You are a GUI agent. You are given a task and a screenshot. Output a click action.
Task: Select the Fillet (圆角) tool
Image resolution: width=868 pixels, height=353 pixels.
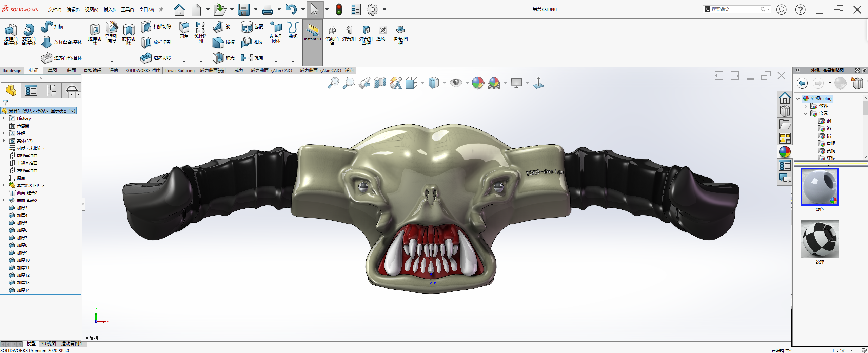tap(184, 30)
